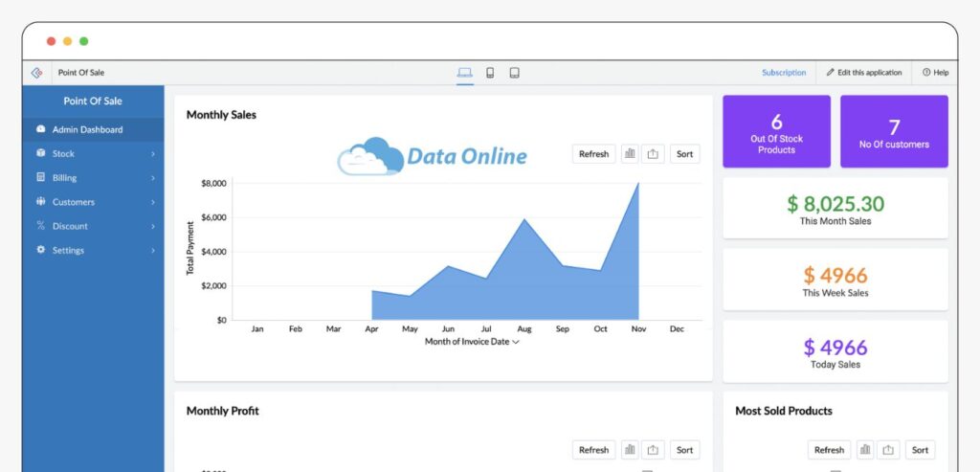Click the Admin Dashboard gauge icon

tap(40, 129)
